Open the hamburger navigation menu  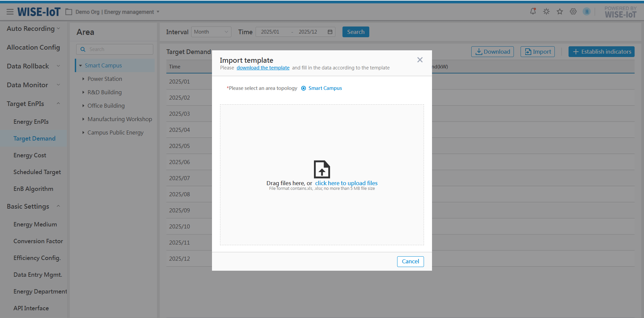click(x=10, y=12)
